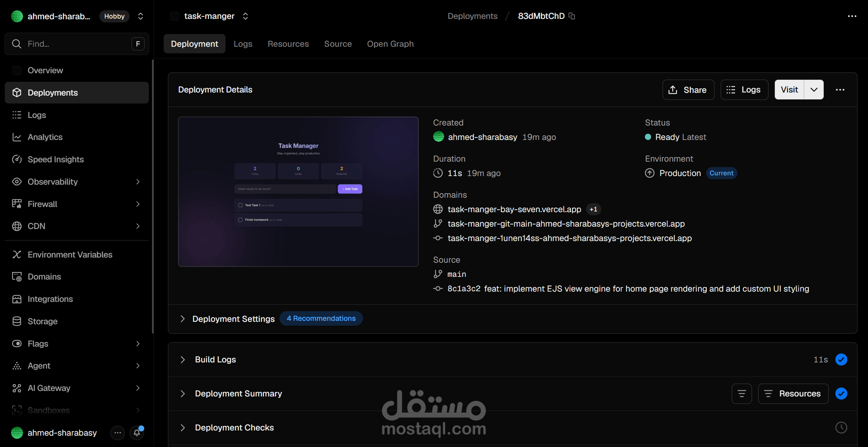Viewport: 868px width, 447px height.
Task: Click the AI Gateway icon
Action: (17, 388)
